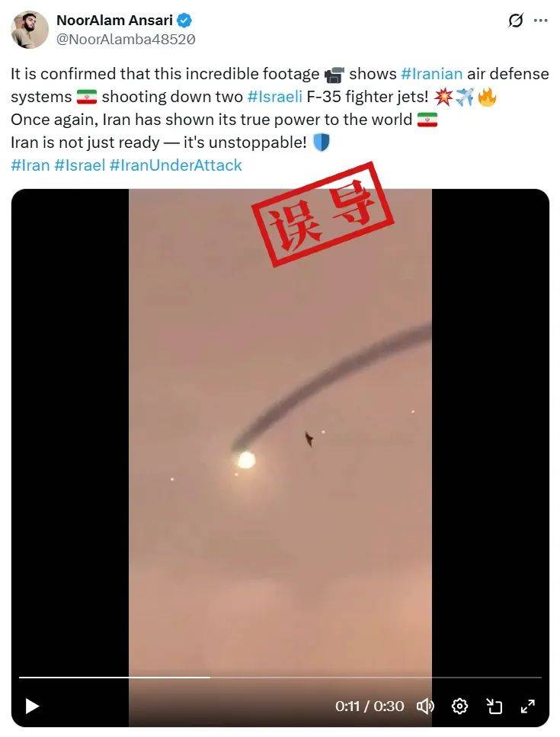Enter fullscreen video mode
Viewport: 560px width, 737px height.
528,706
